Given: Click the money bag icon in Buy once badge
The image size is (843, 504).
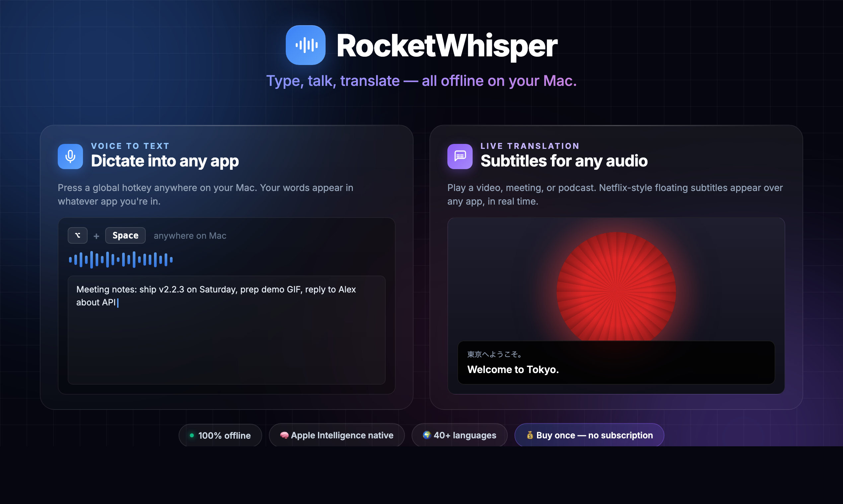Looking at the screenshot, I should pos(530,435).
